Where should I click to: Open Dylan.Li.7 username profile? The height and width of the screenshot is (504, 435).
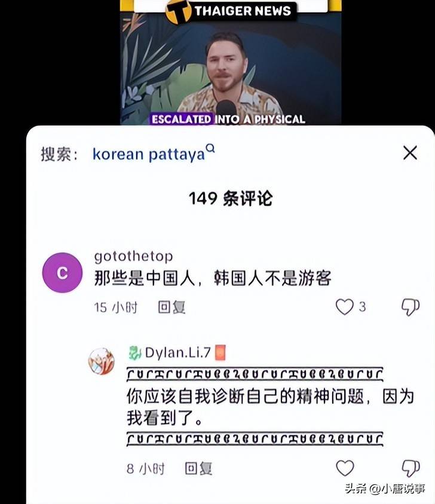[x=177, y=352]
